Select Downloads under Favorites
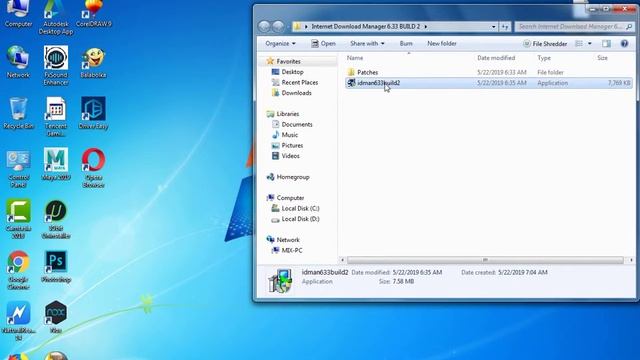The width and height of the screenshot is (640, 360). click(296, 93)
